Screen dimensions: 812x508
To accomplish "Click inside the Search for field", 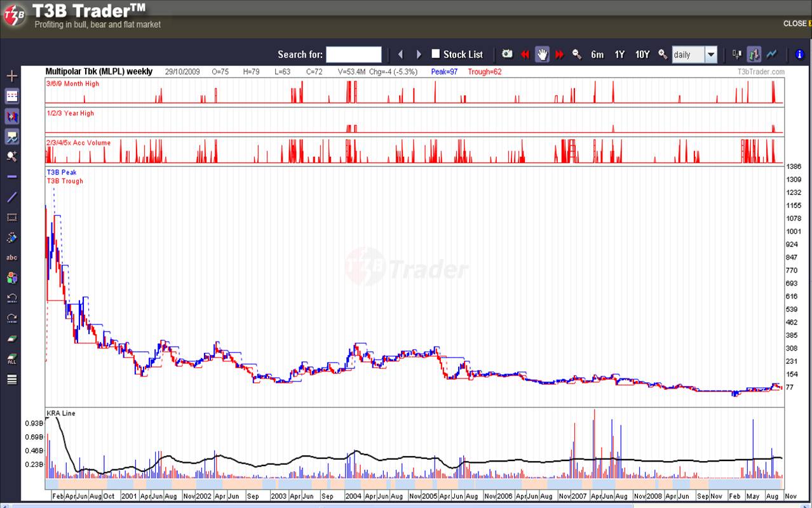I will [354, 54].
